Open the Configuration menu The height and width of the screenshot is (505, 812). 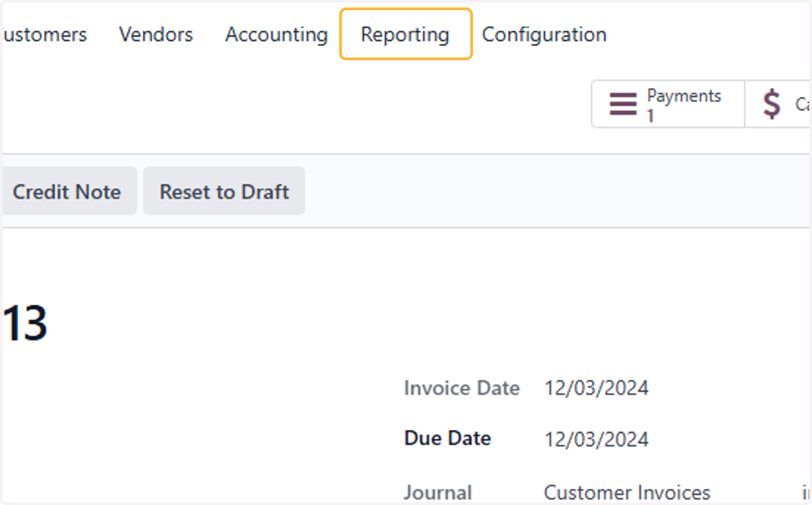tap(544, 35)
